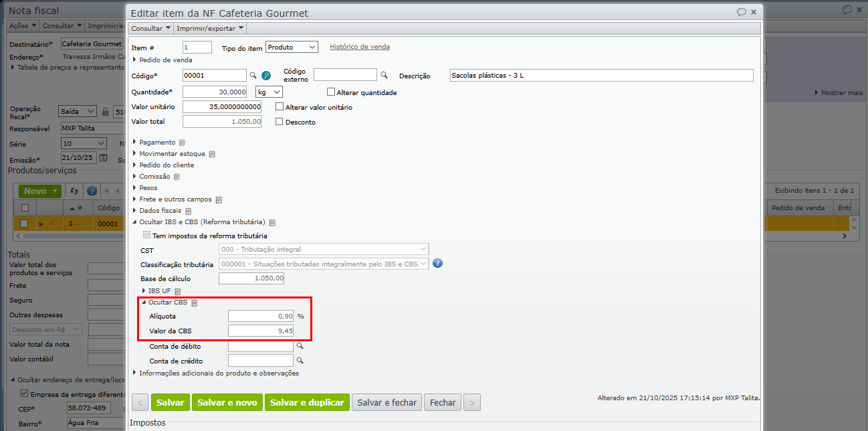Toggle Tem impostos da reforma tributária checkbox

[x=146, y=236]
